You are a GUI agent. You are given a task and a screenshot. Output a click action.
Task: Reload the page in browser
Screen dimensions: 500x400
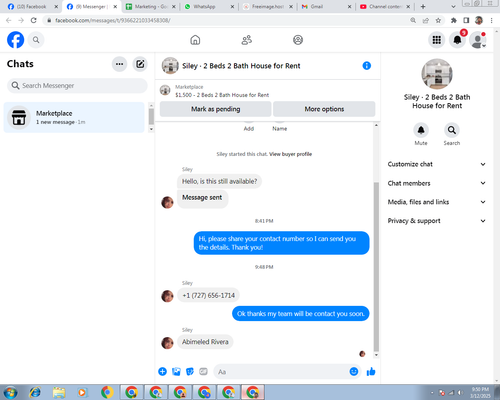tap(34, 20)
